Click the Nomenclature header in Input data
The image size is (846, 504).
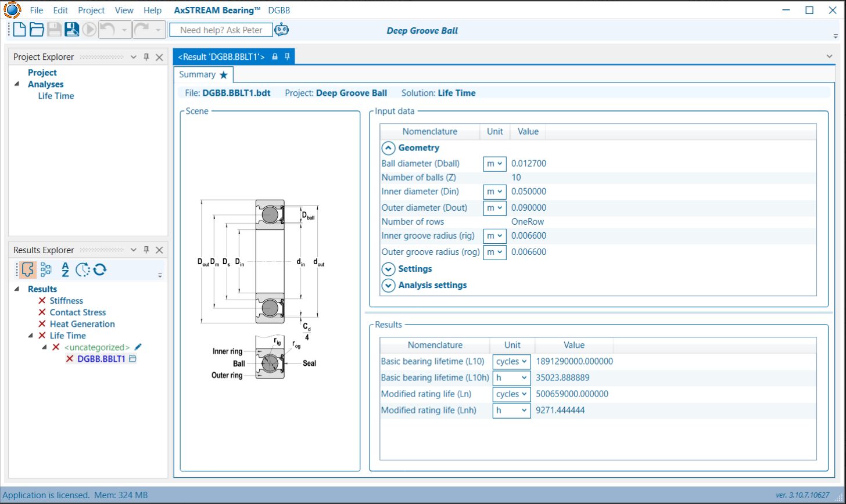pos(430,132)
